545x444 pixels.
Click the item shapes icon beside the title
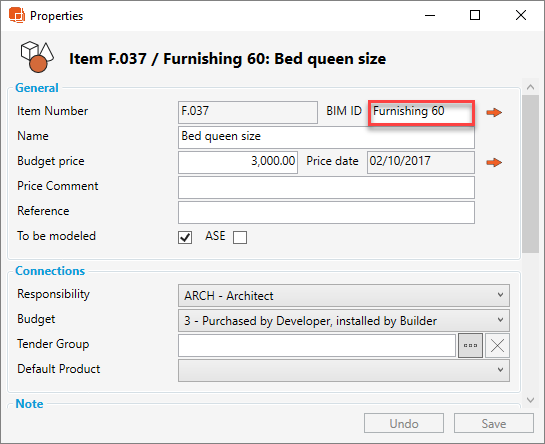tap(37, 57)
